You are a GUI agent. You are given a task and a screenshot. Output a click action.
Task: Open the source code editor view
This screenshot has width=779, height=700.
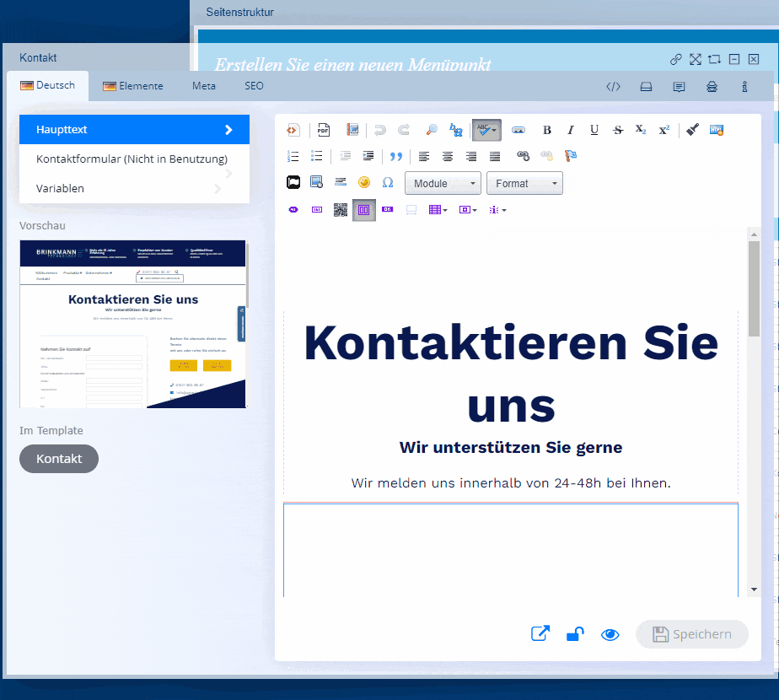pyautogui.click(x=293, y=130)
